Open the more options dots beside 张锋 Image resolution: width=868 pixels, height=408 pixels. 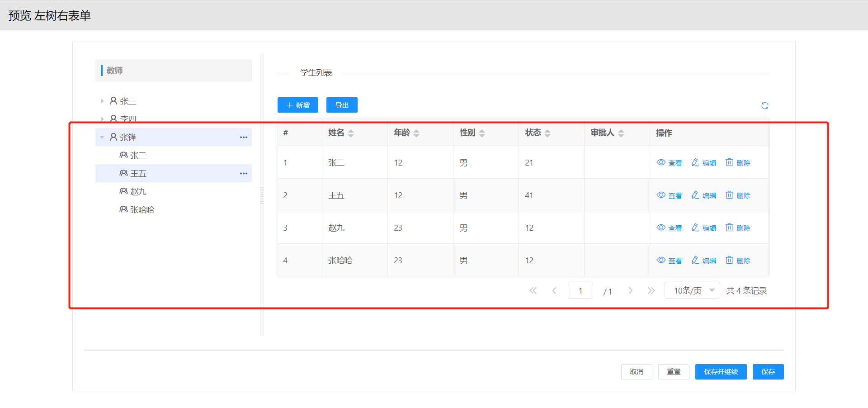pos(244,137)
